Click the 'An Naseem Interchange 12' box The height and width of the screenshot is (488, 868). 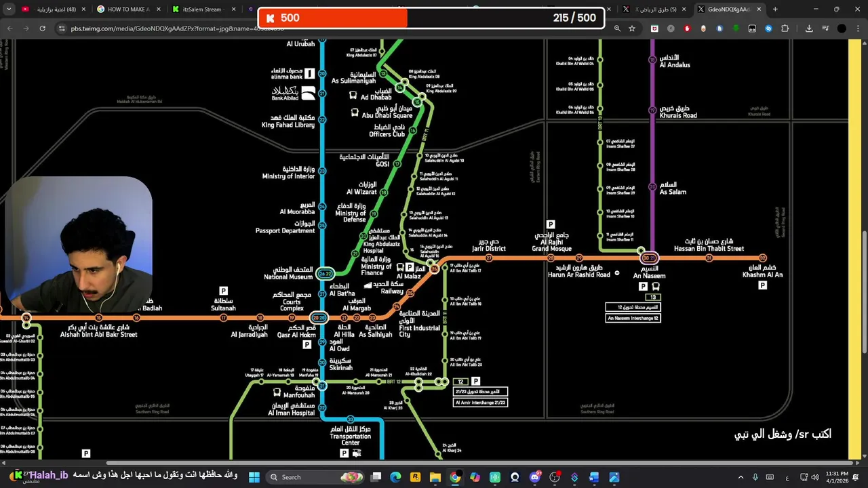coord(633,318)
